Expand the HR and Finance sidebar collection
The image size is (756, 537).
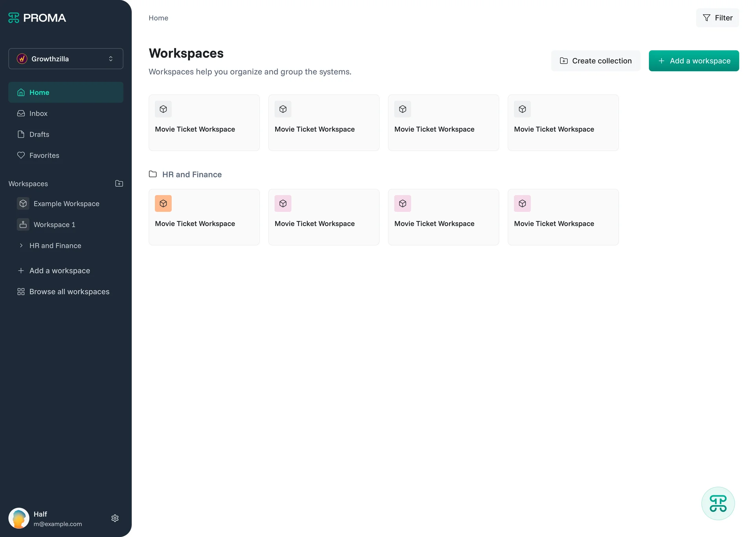click(21, 245)
